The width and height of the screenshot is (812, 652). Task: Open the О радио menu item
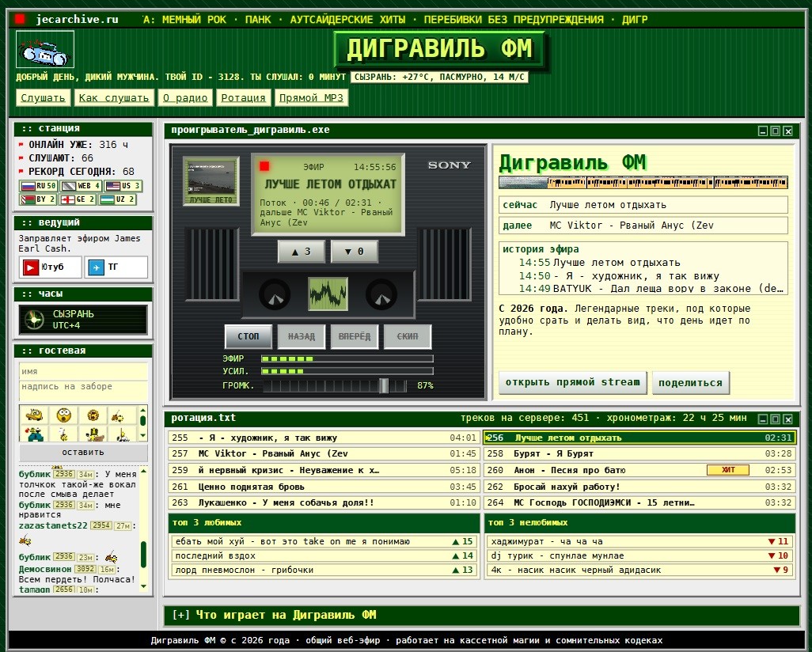(185, 98)
